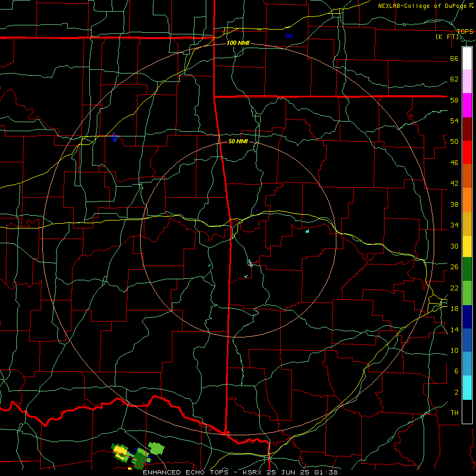Click the legend value 66
The width and height of the screenshot is (476, 476).
pyautogui.click(x=454, y=58)
